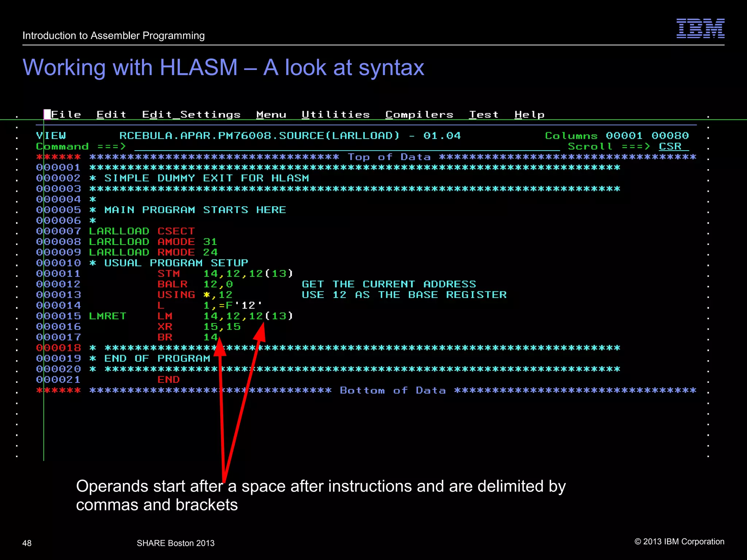Open the Compilers menu

(419, 114)
